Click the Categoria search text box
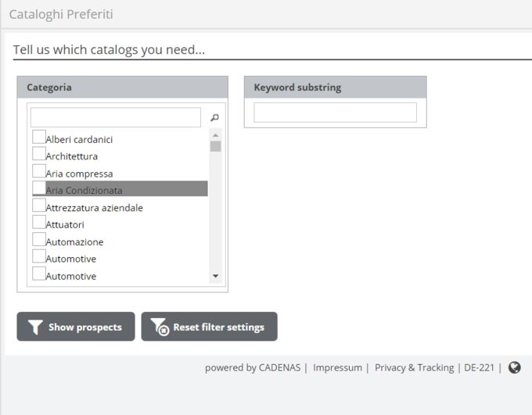532x415 pixels. [x=116, y=118]
